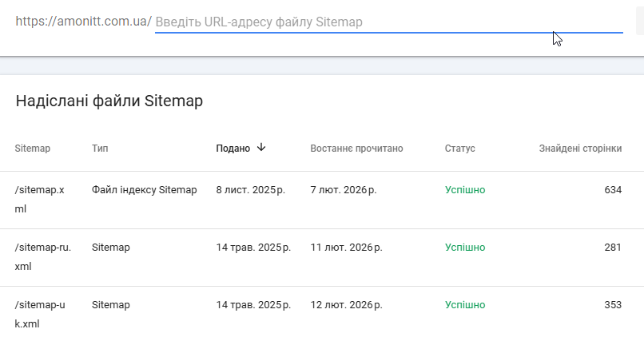Open the /sitemap.xml row
The image size is (644, 337).
tap(45, 199)
